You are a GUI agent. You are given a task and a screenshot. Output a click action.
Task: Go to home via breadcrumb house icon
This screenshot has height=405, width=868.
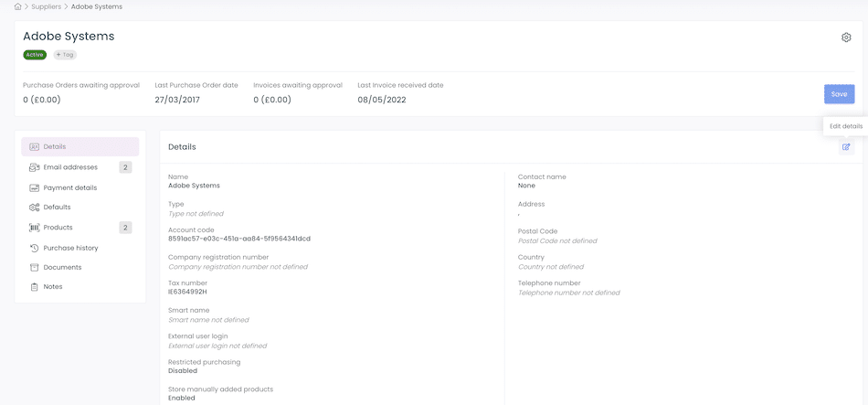17,6
